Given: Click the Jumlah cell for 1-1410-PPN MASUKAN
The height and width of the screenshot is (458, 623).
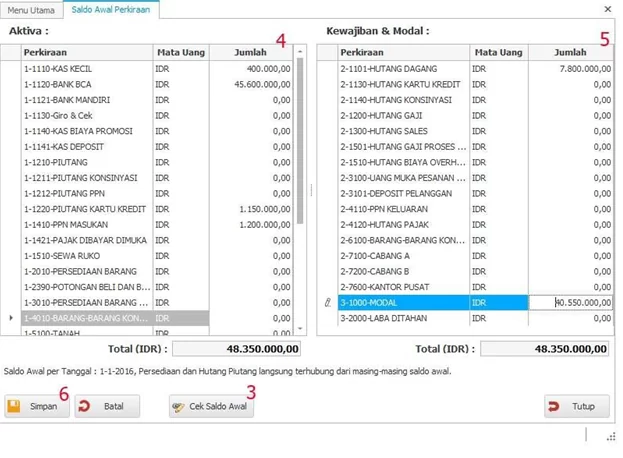Looking at the screenshot, I should coord(250,225).
